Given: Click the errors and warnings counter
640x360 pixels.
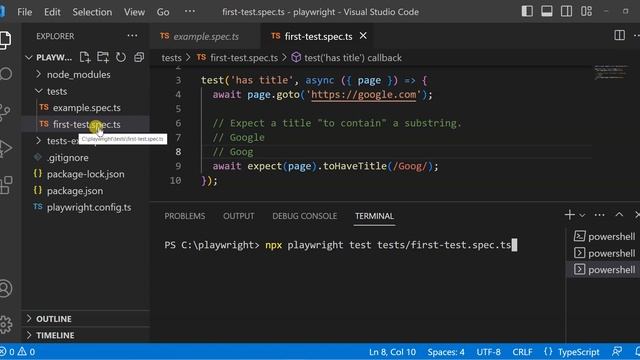Looking at the screenshot, I should point(17,352).
